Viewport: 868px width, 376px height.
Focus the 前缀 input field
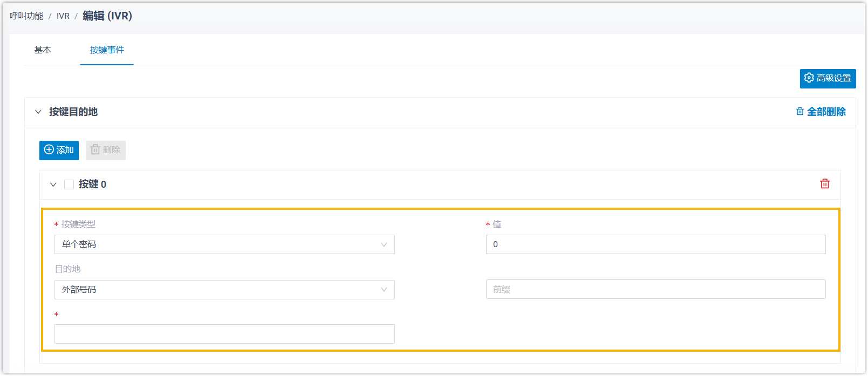pyautogui.click(x=655, y=289)
